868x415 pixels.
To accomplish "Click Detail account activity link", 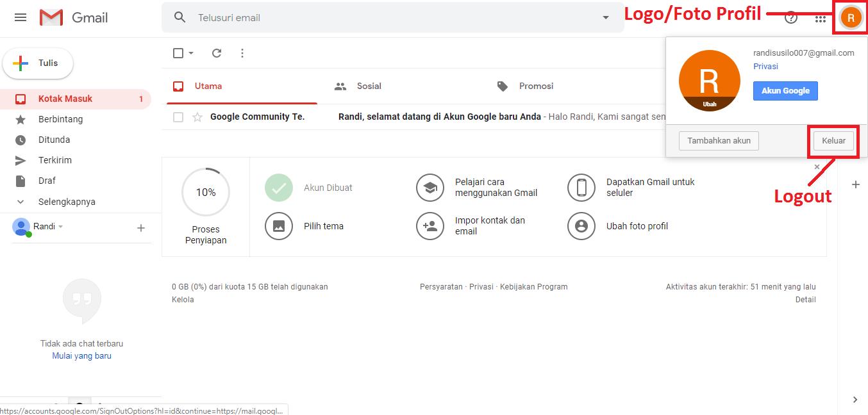I will [x=806, y=300].
